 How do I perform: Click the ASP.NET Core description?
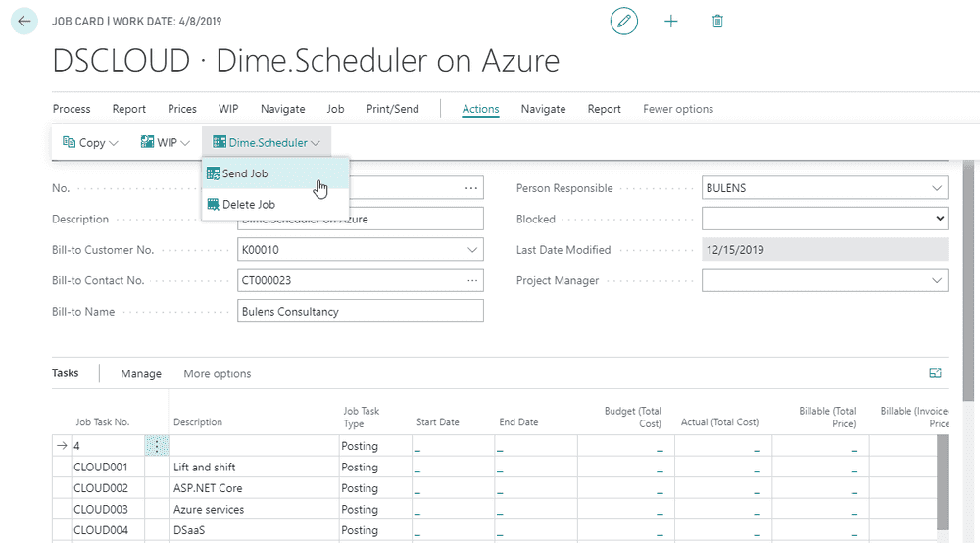pos(208,488)
